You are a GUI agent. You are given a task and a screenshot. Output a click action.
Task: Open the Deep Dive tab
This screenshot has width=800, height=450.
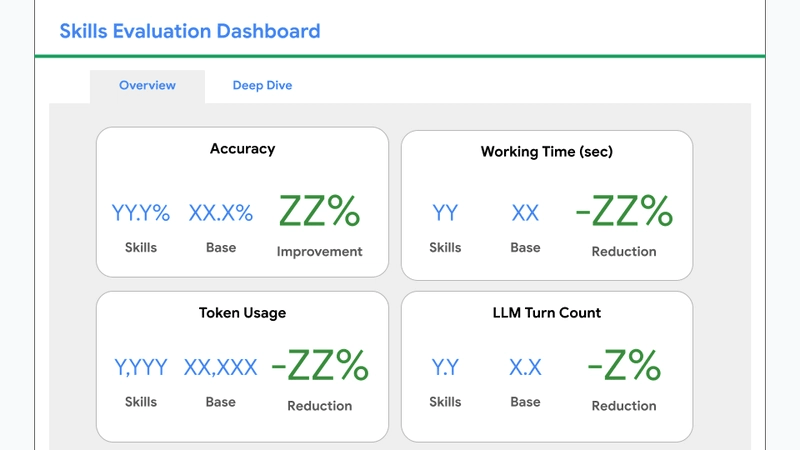coord(262,85)
